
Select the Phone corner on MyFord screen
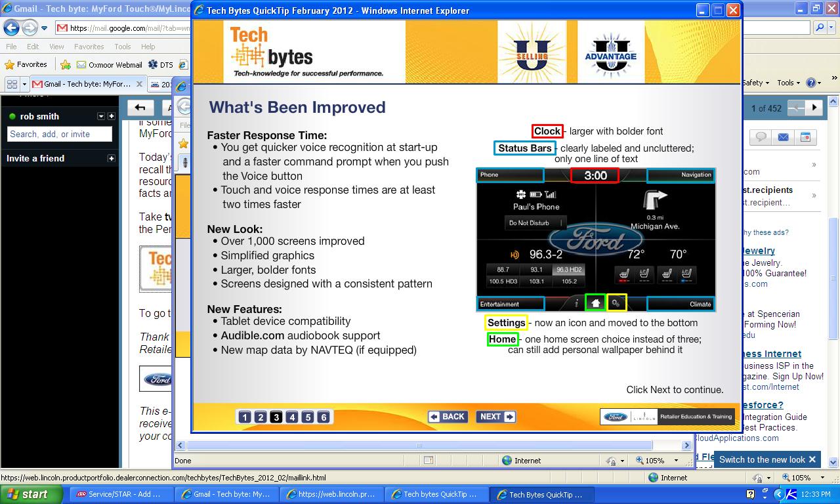pos(510,175)
